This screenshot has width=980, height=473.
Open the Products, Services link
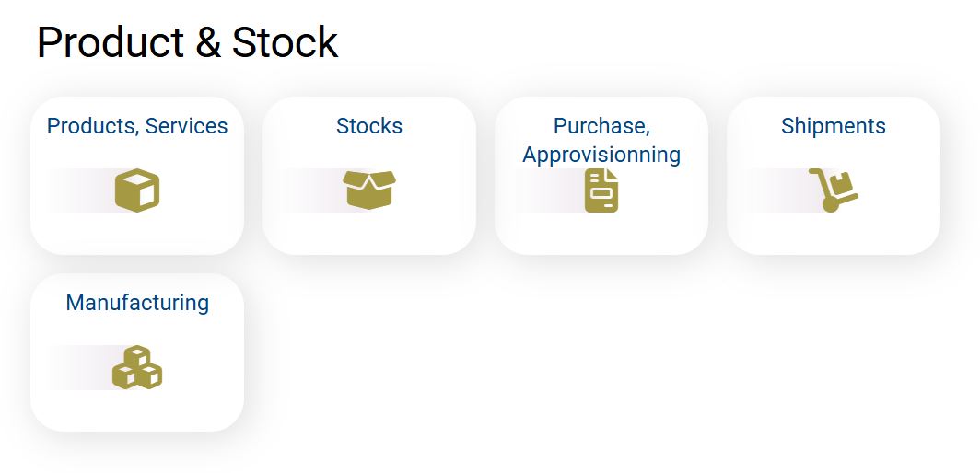click(137, 126)
